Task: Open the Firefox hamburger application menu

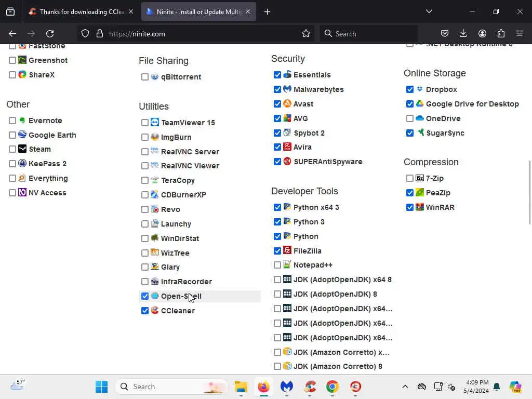Action: pos(520,33)
